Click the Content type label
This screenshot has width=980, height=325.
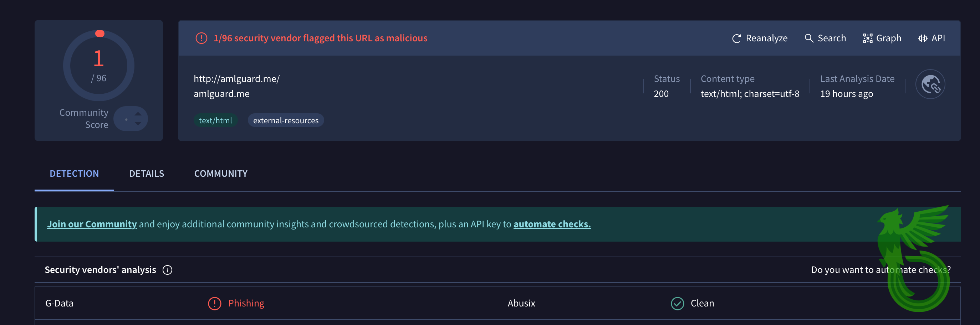(x=728, y=79)
